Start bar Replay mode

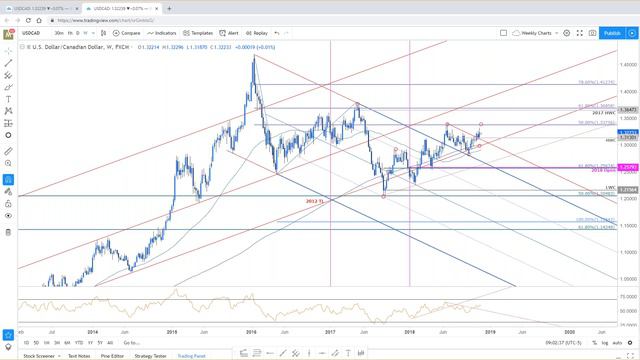[x=257, y=33]
